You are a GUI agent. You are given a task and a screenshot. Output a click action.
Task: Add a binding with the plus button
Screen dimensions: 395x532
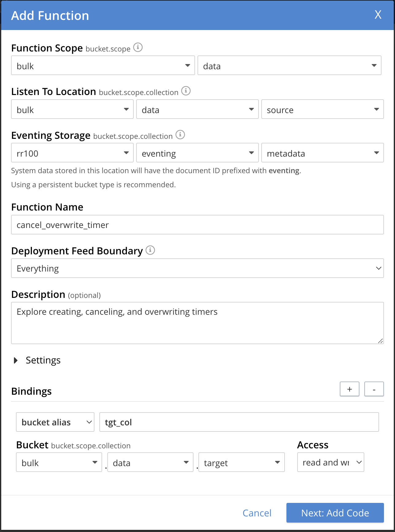pyautogui.click(x=349, y=389)
